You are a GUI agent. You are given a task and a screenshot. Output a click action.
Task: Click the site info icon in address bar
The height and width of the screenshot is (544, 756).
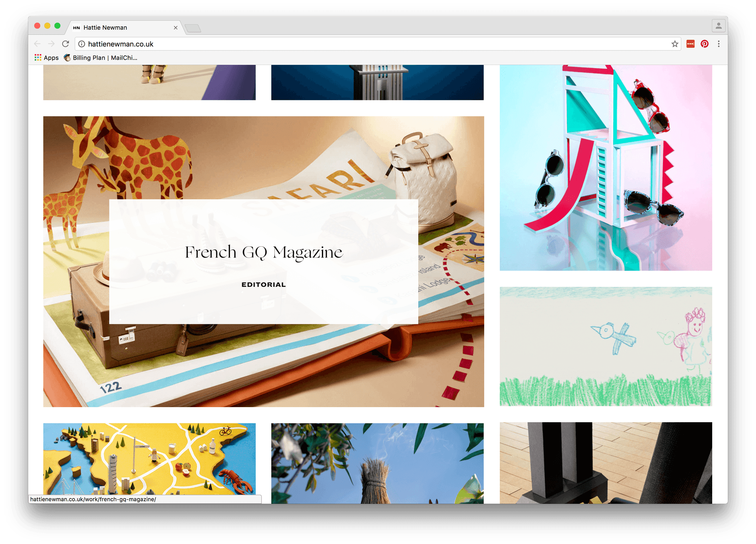coord(82,44)
